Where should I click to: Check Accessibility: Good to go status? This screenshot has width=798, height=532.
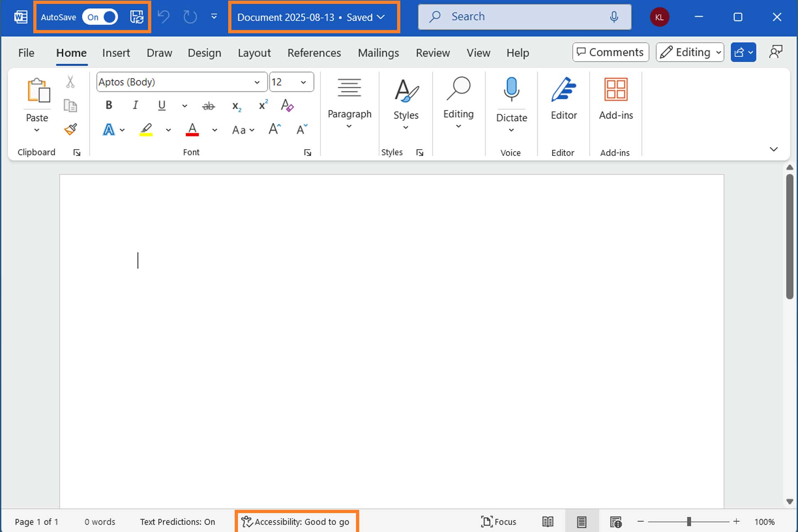(x=296, y=522)
